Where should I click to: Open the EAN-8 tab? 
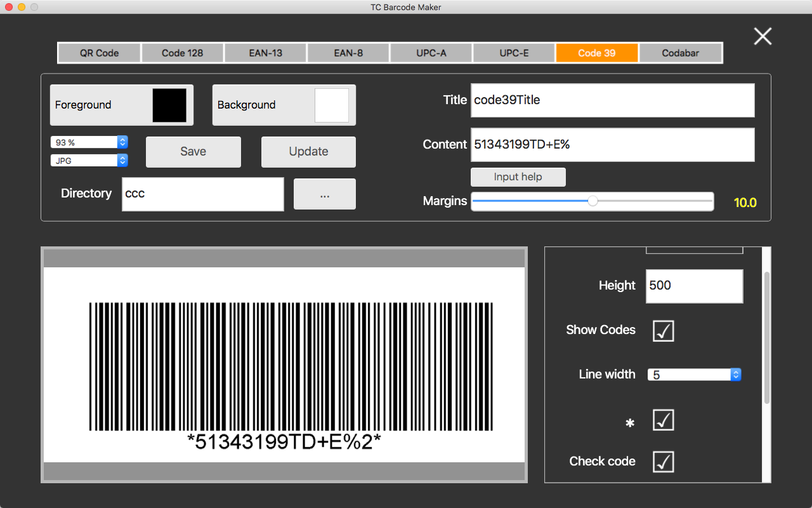point(348,53)
